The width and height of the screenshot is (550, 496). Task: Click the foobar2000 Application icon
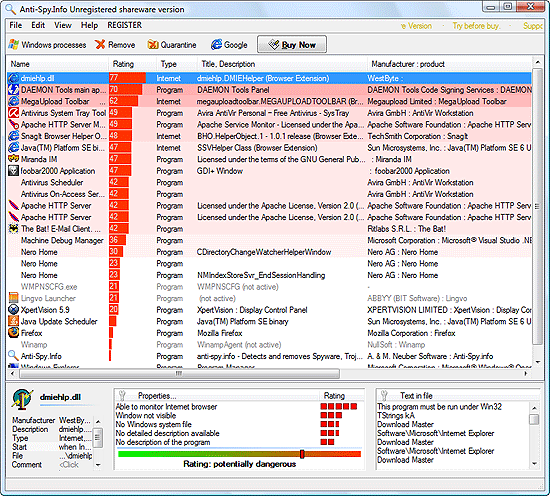pyautogui.click(x=13, y=171)
